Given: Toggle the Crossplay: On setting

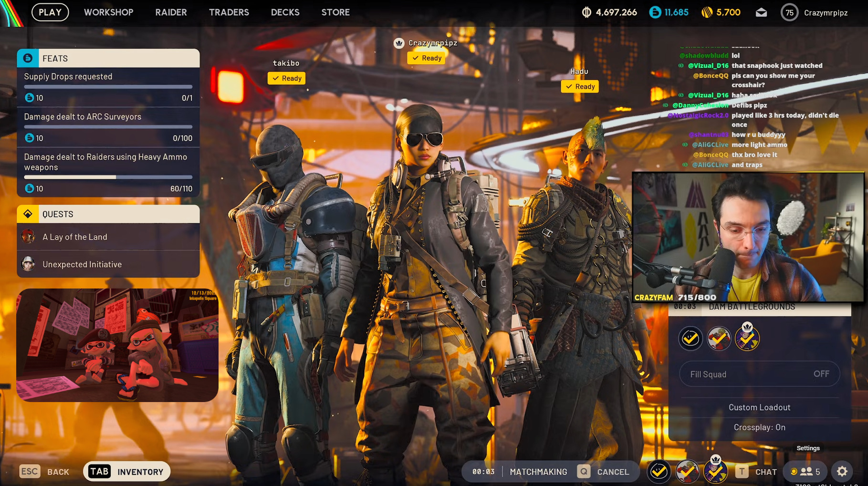Looking at the screenshot, I should tap(759, 427).
